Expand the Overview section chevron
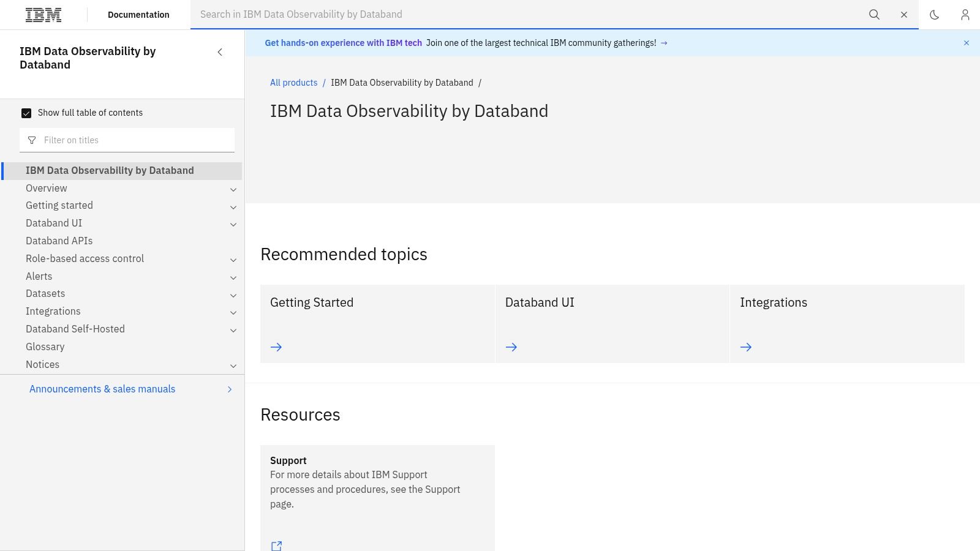Screen dimensions: 980x551 coord(233,189)
